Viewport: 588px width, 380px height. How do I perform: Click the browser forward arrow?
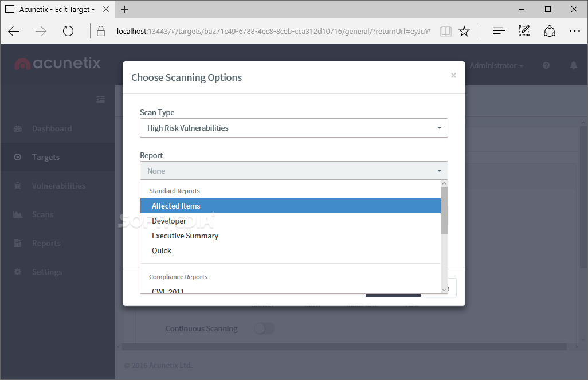pos(41,31)
